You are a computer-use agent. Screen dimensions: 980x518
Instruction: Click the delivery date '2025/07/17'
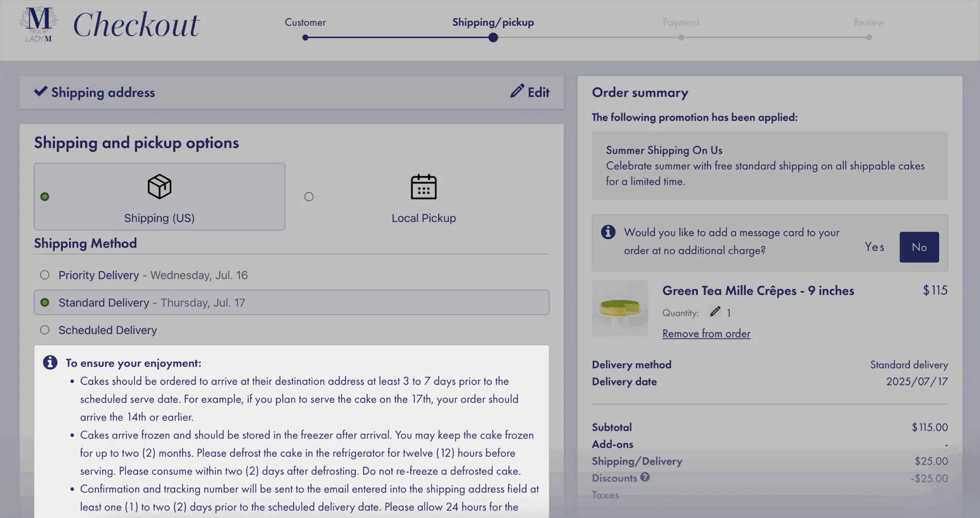917,382
